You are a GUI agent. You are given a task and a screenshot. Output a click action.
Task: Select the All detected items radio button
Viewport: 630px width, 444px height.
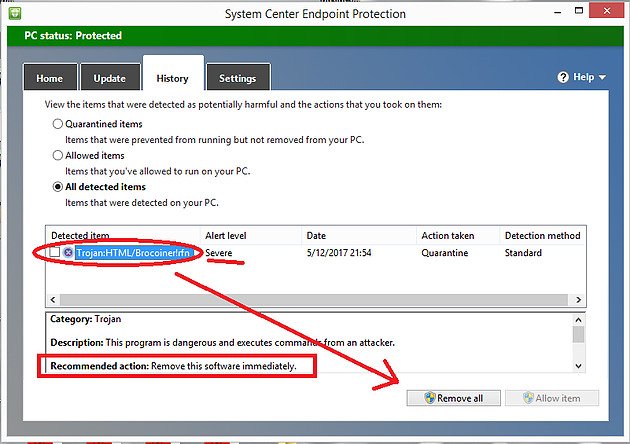(x=58, y=187)
